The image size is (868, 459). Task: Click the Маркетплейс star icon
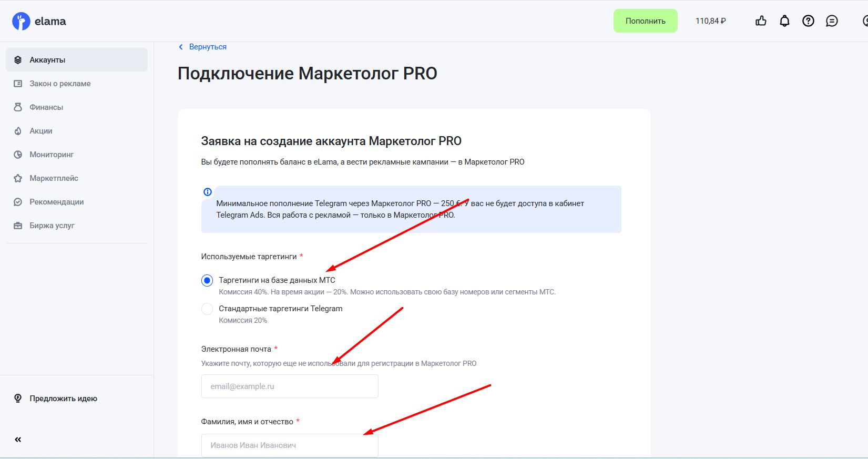pyautogui.click(x=18, y=178)
